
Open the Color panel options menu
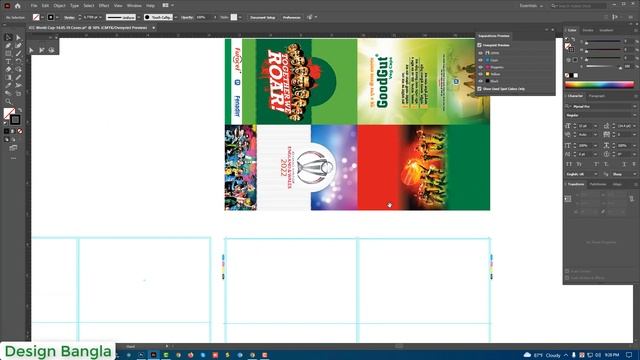[x=636, y=30]
